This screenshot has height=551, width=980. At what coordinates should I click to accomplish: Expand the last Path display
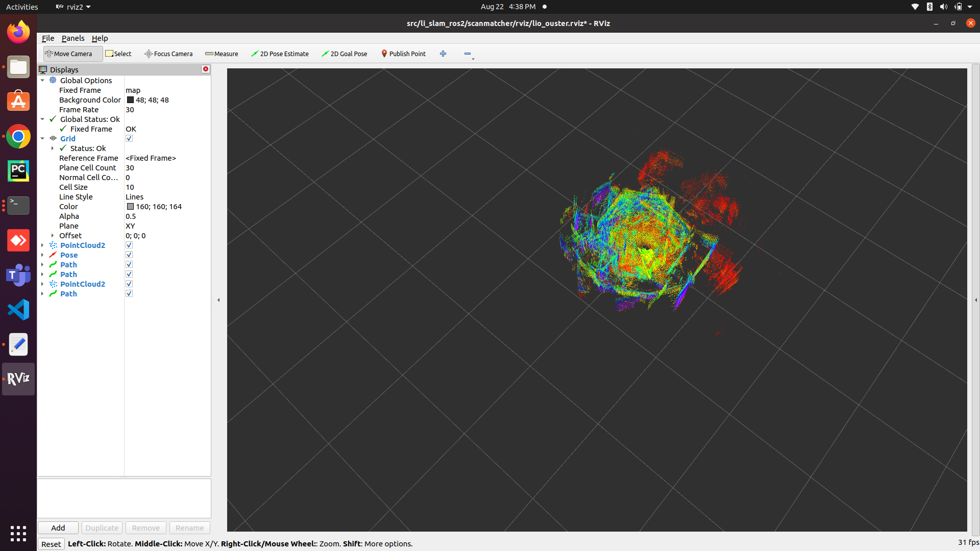(43, 293)
